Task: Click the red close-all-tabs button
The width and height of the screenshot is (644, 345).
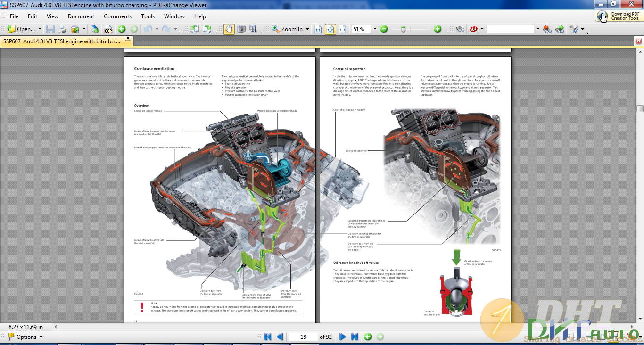Action: pos(639,41)
